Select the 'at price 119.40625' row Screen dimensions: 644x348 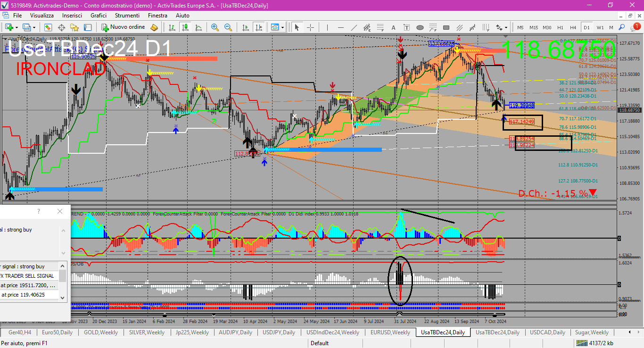click(29, 295)
